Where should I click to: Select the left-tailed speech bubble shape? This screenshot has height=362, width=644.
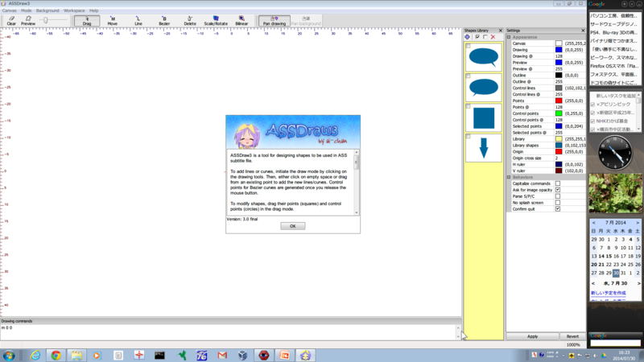[484, 88]
